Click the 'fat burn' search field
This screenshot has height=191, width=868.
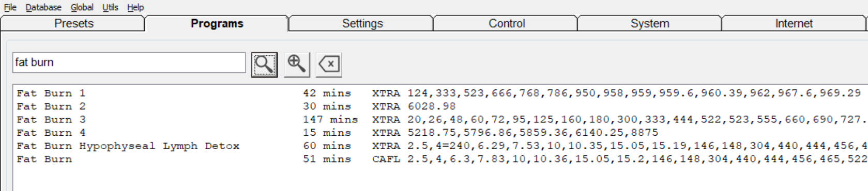tap(129, 62)
